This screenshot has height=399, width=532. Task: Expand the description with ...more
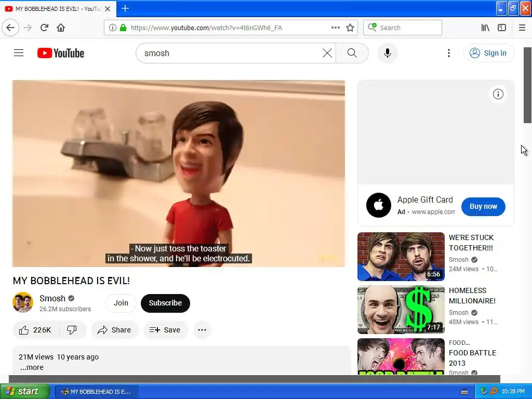(32, 367)
